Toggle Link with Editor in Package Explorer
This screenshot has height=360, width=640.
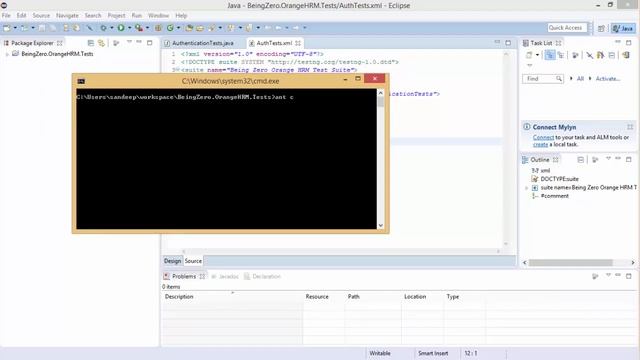[101, 43]
